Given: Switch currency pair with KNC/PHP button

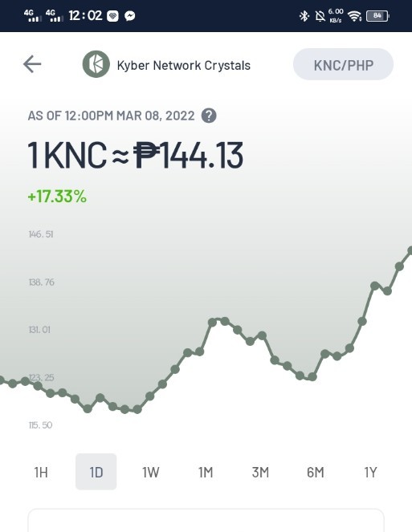Looking at the screenshot, I should tap(343, 64).
